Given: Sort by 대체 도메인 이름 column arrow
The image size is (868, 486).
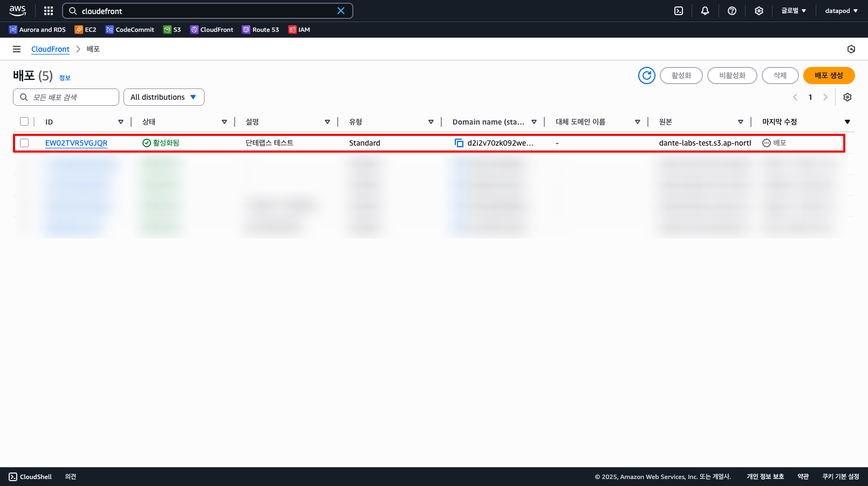Looking at the screenshot, I should click(x=638, y=122).
